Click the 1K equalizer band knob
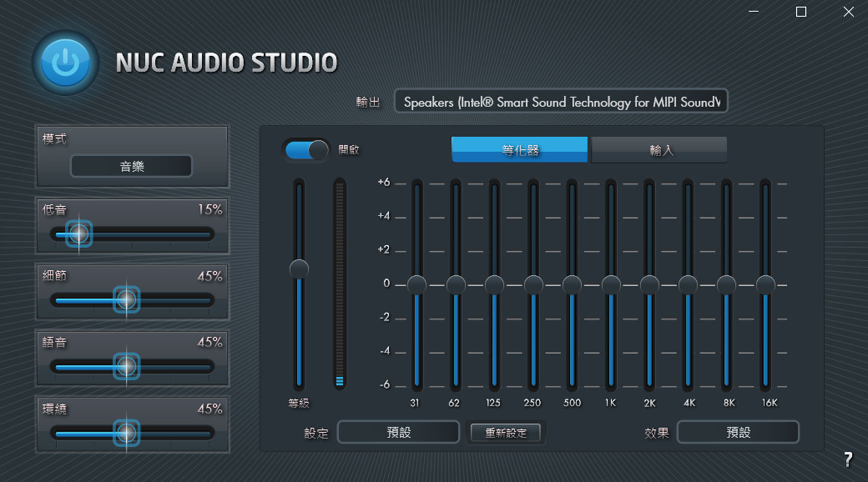 (x=611, y=283)
